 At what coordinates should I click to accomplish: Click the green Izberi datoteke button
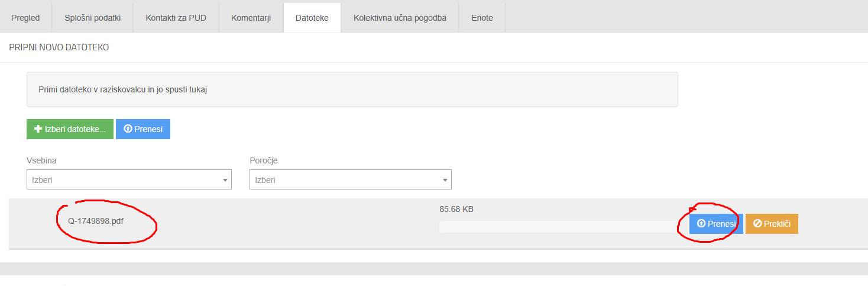point(70,129)
